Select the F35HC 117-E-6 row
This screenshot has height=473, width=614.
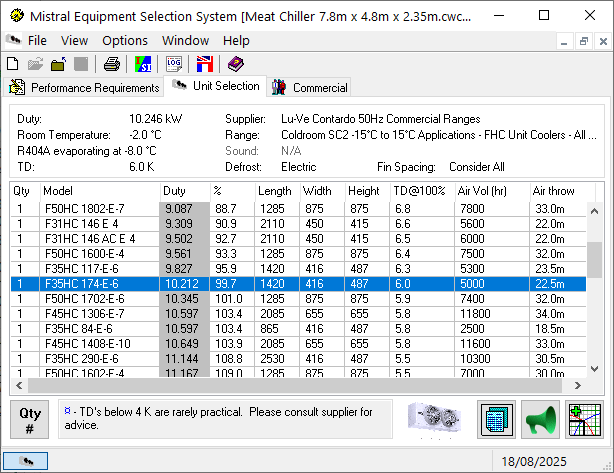[298, 269]
